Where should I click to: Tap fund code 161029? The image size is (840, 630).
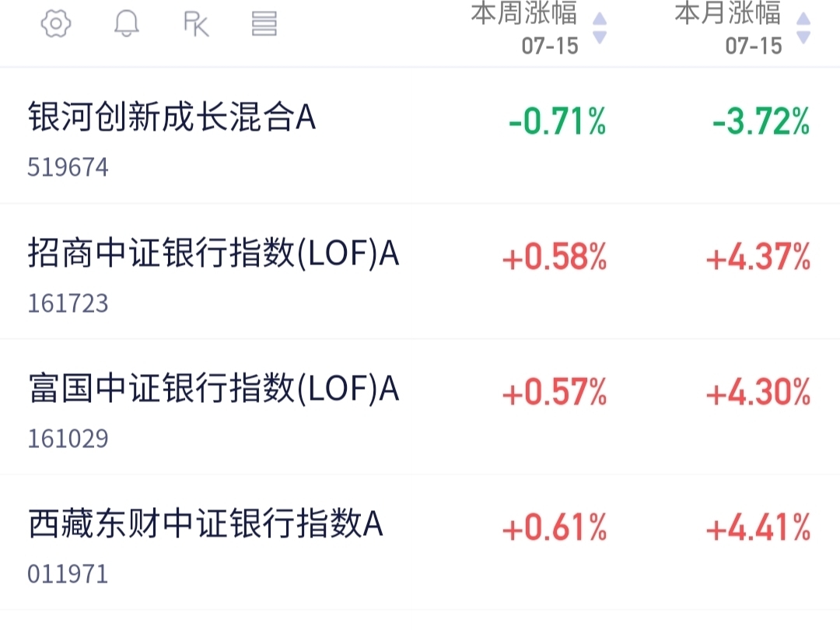(x=68, y=439)
